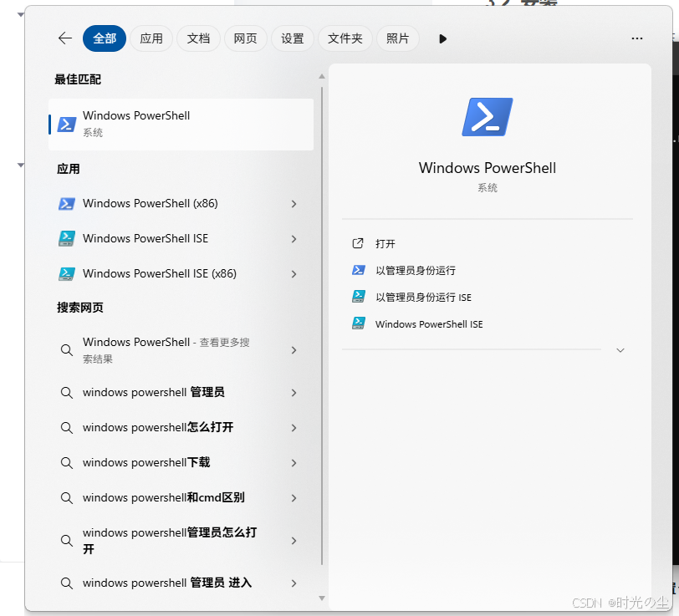Expand chevron for windows powershell怎么打开

(294, 428)
